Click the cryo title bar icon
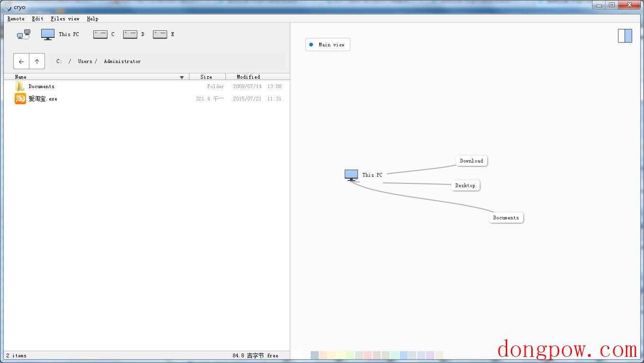The width and height of the screenshot is (644, 363). (x=7, y=7)
